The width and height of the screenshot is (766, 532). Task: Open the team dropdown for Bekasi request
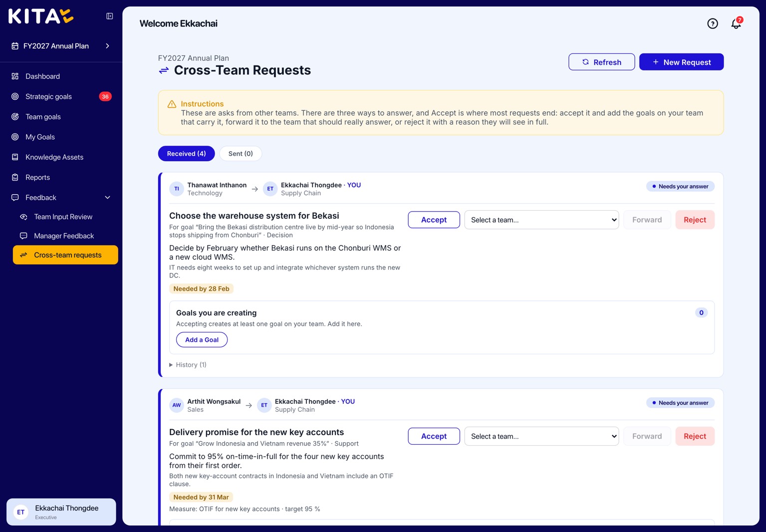(x=541, y=220)
